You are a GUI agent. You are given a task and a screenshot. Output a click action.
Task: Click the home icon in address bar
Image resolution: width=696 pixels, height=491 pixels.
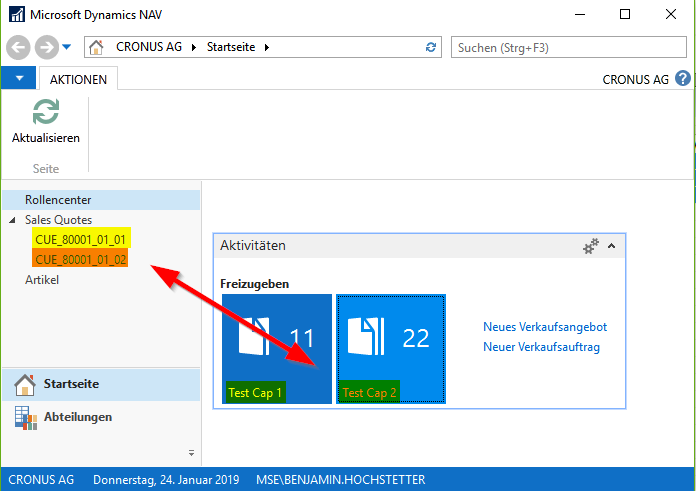coord(96,47)
